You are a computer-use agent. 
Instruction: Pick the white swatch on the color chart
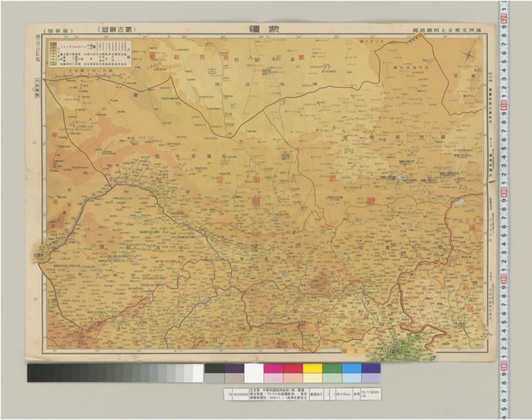(x=252, y=373)
